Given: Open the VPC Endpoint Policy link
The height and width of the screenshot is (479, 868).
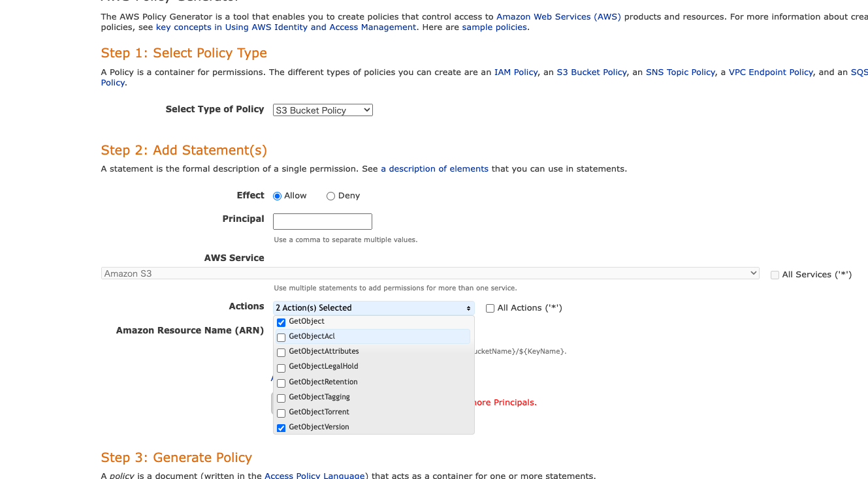Looking at the screenshot, I should pyautogui.click(x=771, y=72).
